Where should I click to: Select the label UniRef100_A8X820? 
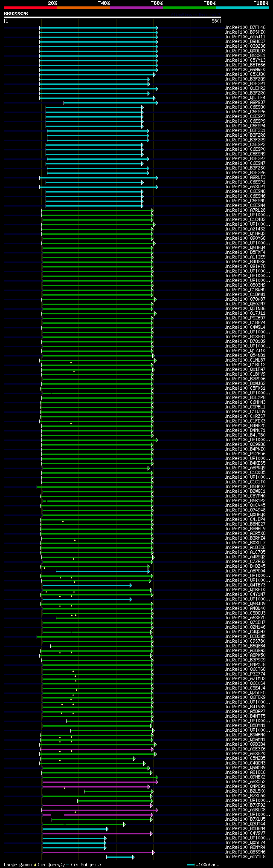(245, 753)
